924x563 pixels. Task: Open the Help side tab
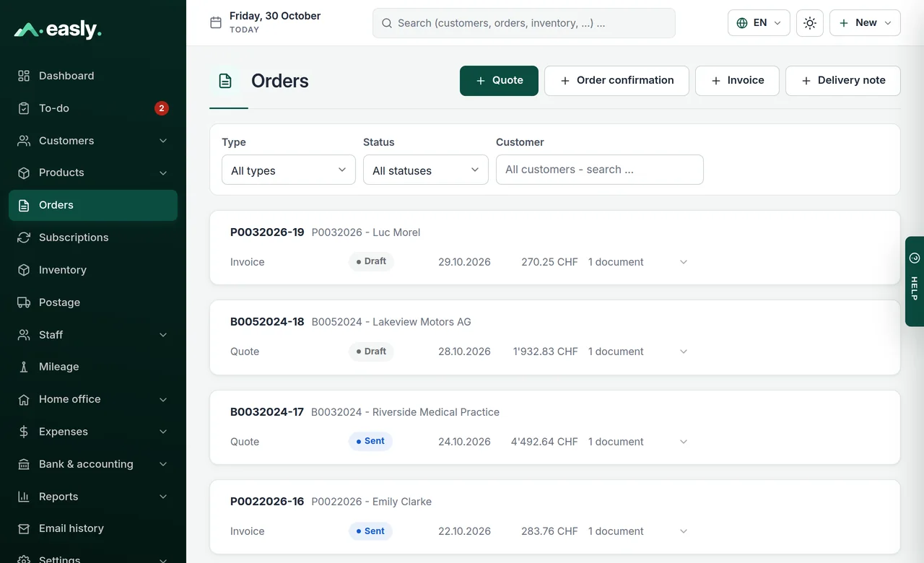(915, 281)
